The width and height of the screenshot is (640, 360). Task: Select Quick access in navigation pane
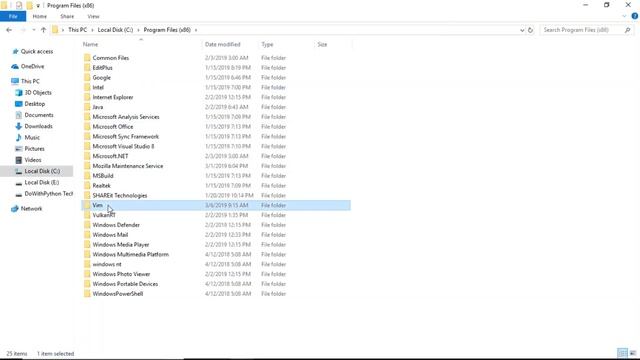[x=37, y=51]
